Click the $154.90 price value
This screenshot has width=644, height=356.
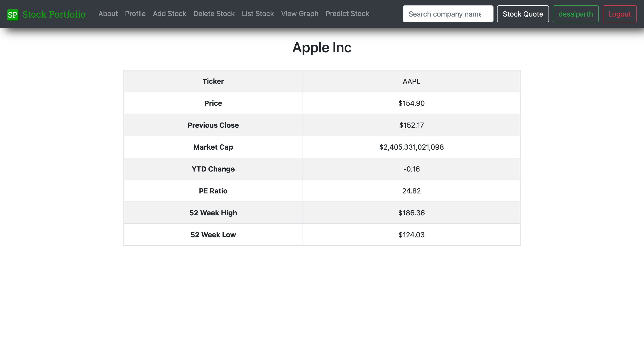(x=411, y=103)
